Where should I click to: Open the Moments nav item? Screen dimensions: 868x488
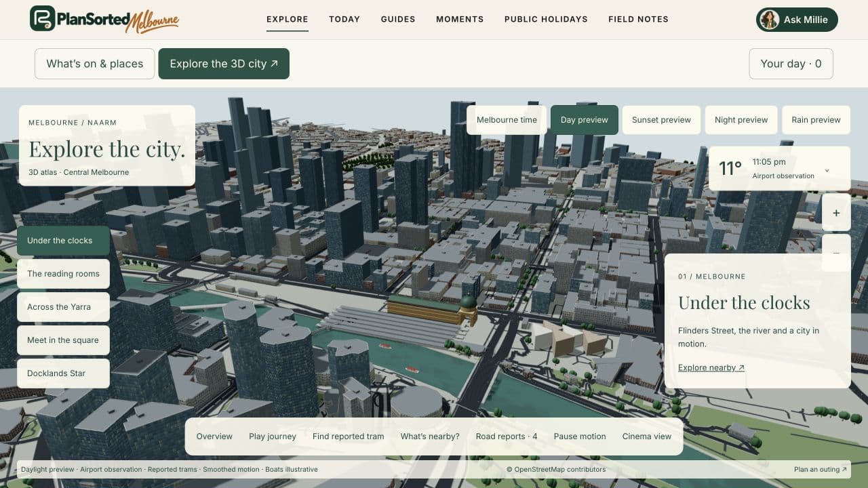coord(460,19)
